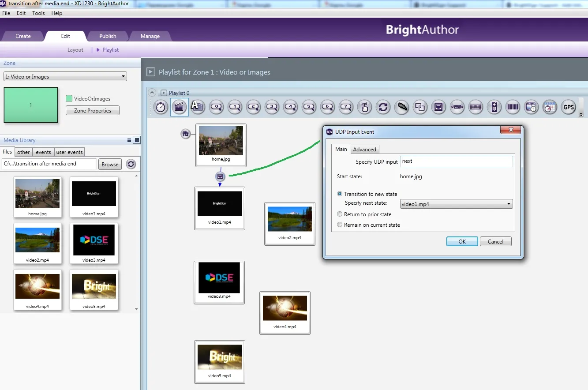Click the VideoOrImages green color swatch
The width and height of the screenshot is (588, 390).
(x=69, y=98)
